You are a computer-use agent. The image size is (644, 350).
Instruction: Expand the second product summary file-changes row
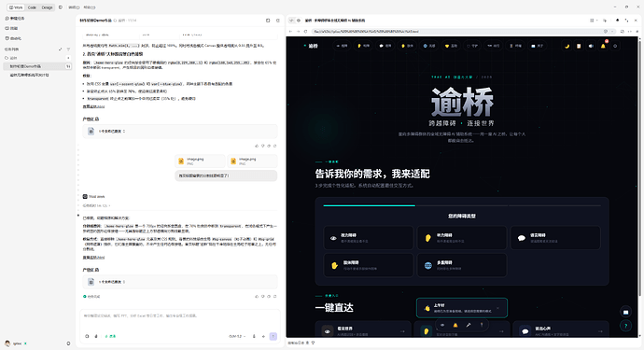(180, 282)
